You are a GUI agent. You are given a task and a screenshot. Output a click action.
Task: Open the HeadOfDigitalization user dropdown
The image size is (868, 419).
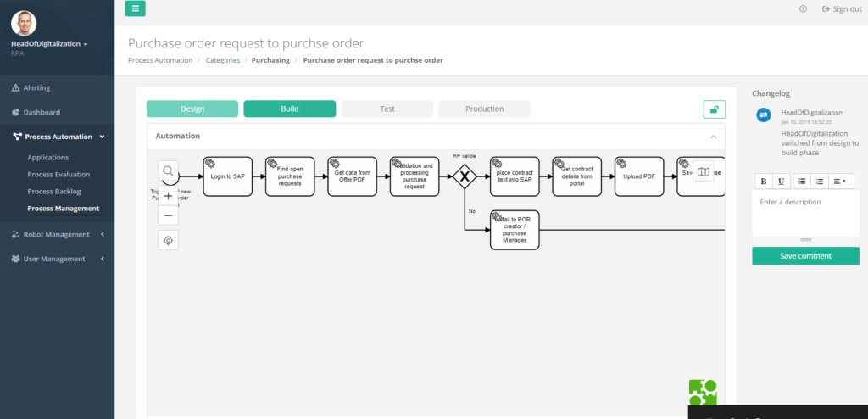pyautogui.click(x=49, y=44)
